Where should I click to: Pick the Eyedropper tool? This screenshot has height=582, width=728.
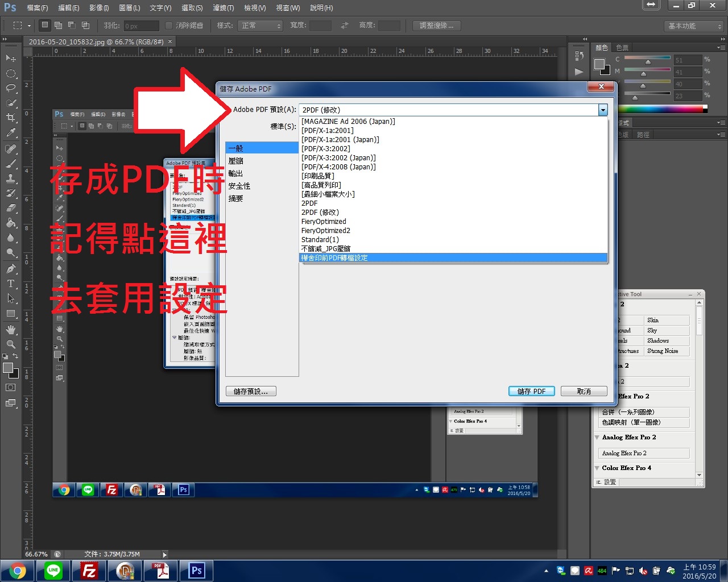(11, 132)
